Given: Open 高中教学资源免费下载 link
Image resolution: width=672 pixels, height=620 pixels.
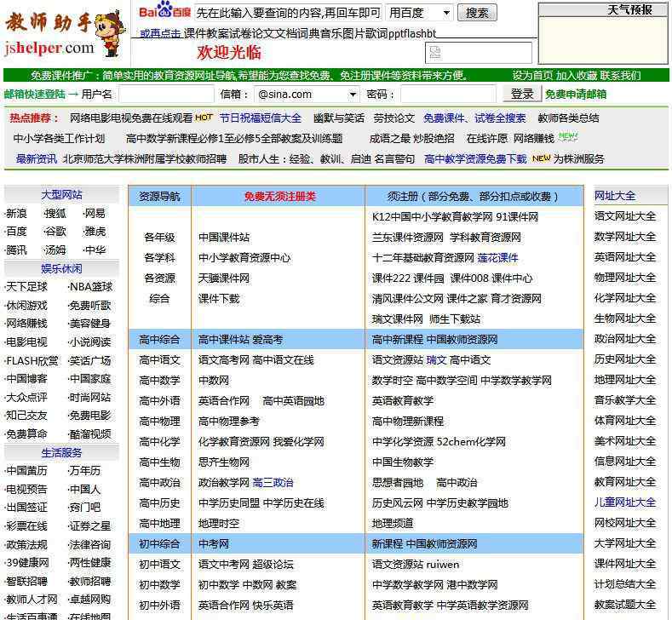Looking at the screenshot, I should coord(475,159).
